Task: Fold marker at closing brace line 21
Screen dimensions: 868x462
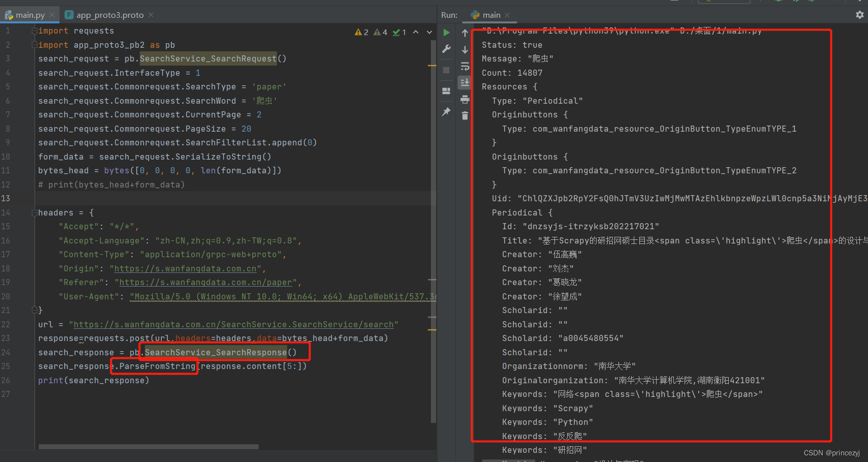Action: tap(35, 310)
